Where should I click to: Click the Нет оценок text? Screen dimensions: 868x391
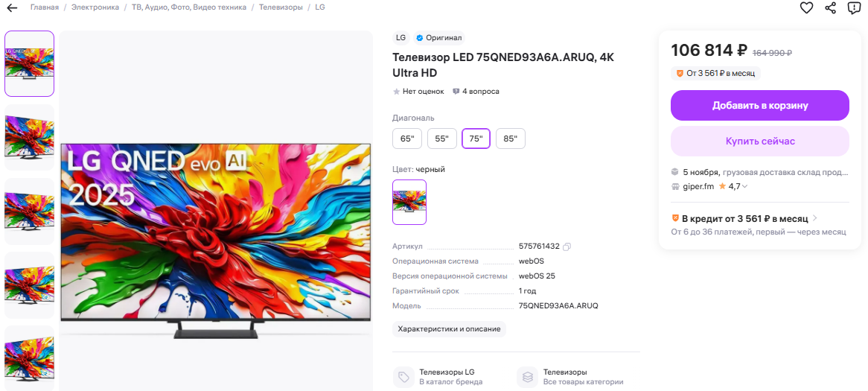tap(423, 92)
